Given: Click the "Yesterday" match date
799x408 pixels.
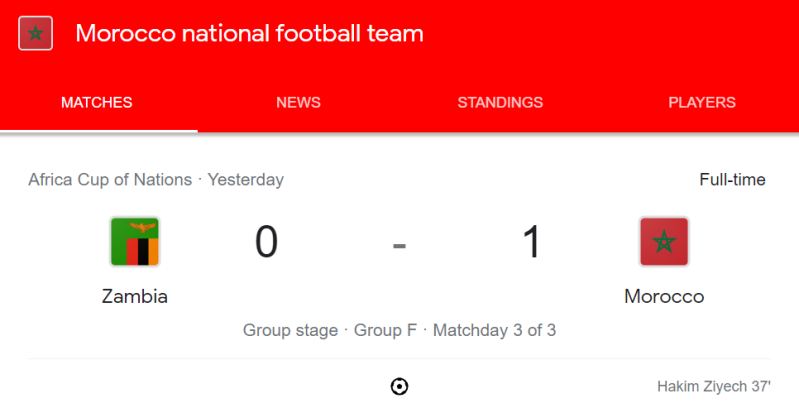Looking at the screenshot, I should click(246, 180).
